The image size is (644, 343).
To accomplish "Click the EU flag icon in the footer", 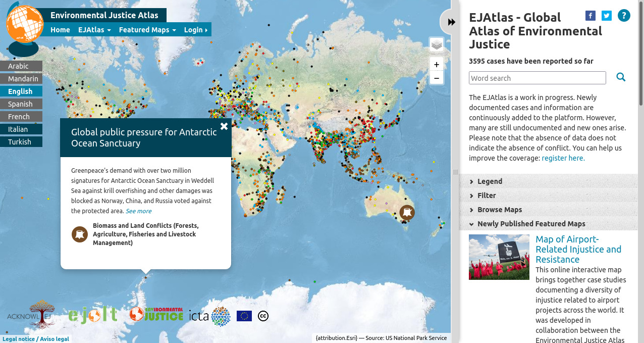I will point(244,316).
